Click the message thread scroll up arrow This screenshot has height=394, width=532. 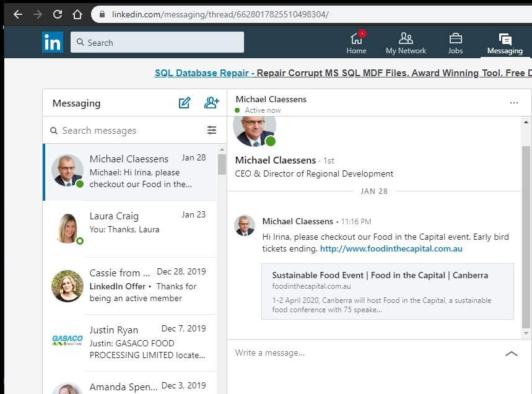pyautogui.click(x=526, y=122)
